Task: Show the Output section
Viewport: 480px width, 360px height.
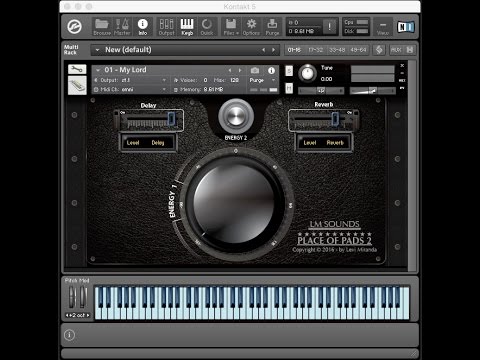Action: click(166, 27)
